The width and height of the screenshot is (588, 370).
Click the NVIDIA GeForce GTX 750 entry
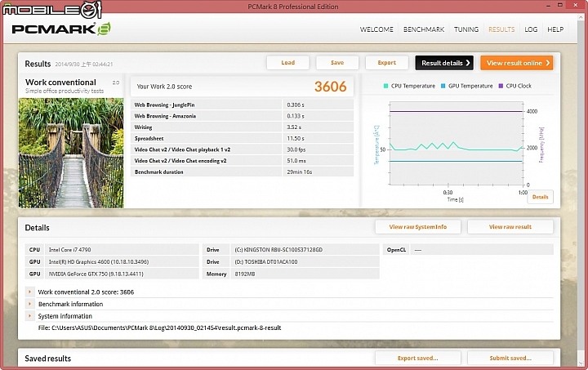[x=122, y=274]
